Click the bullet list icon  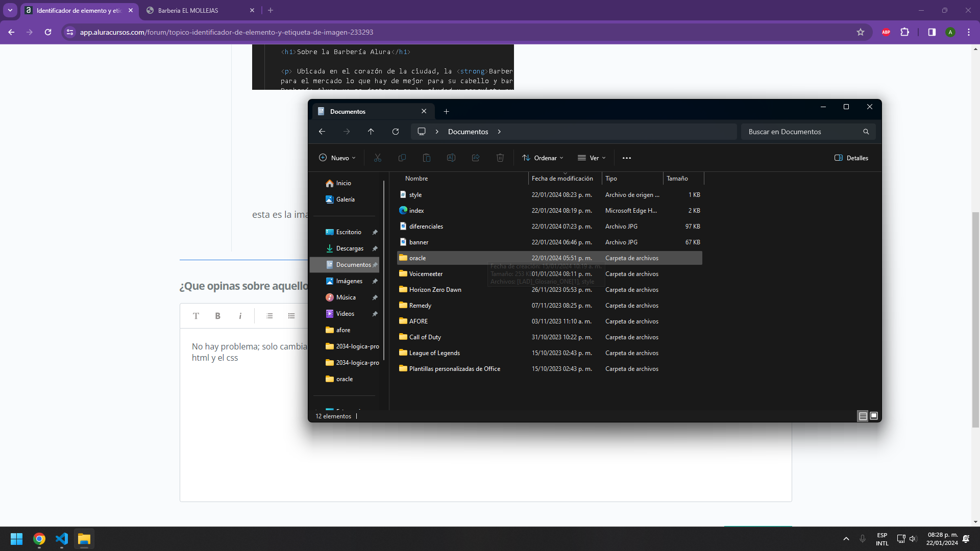click(291, 315)
